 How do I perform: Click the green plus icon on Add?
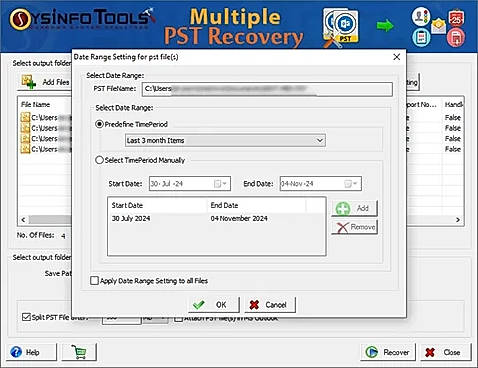point(343,209)
